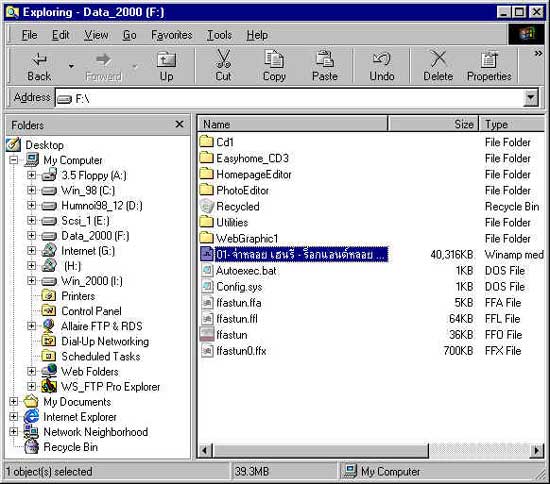Open the File menu
The width and height of the screenshot is (550, 484).
click(29, 35)
